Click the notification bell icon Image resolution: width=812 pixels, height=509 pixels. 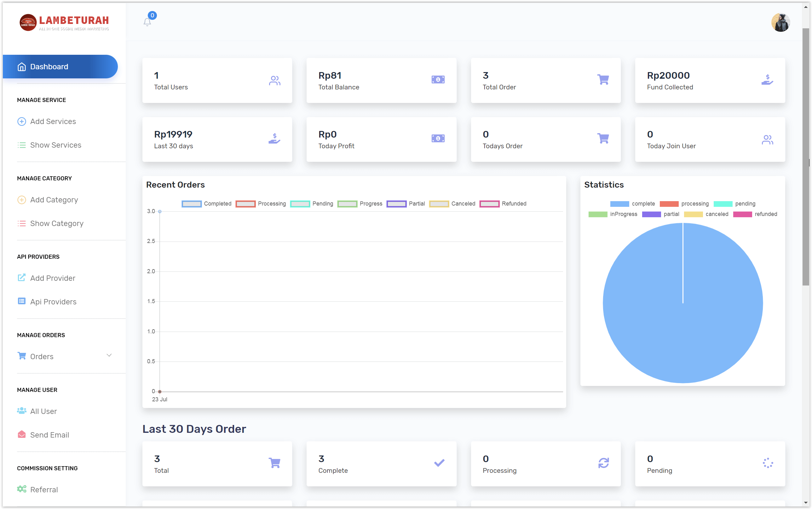click(x=147, y=22)
